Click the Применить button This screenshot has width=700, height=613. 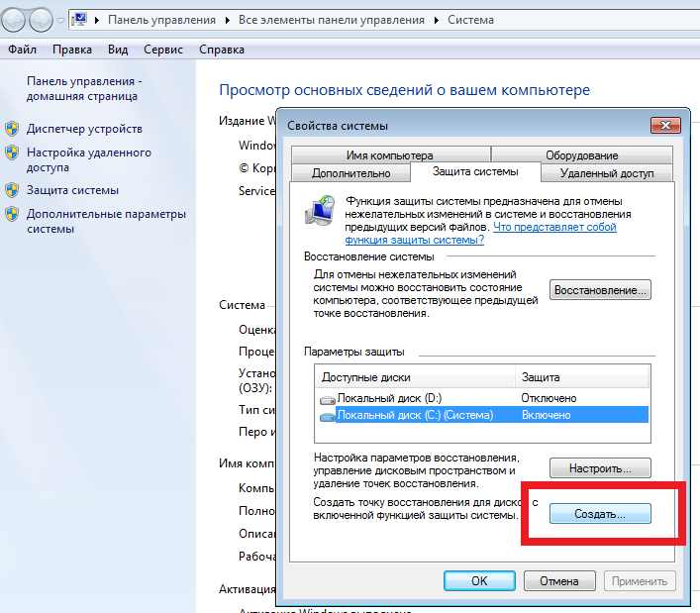click(640, 581)
